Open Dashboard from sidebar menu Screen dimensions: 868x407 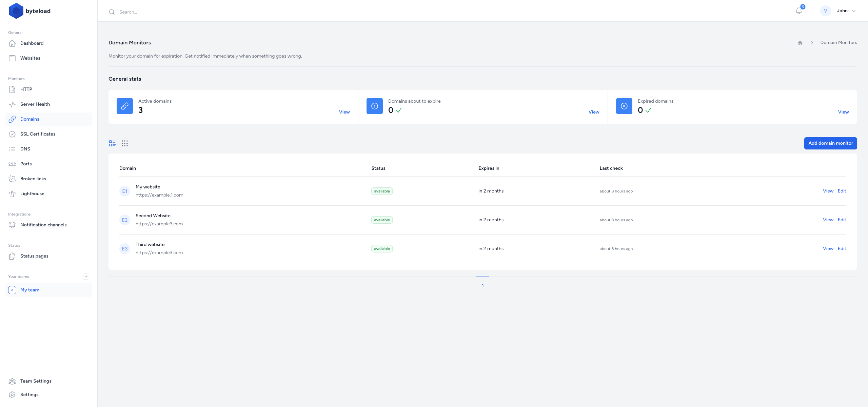pyautogui.click(x=32, y=43)
